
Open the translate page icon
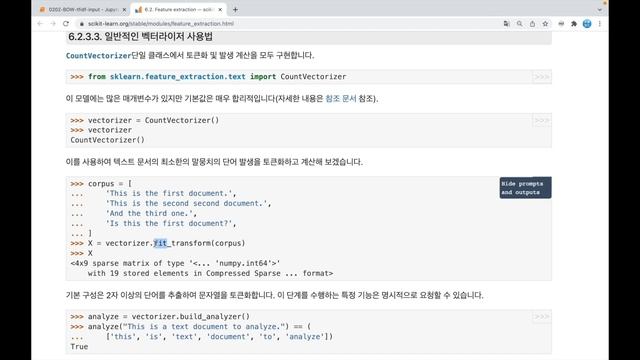(x=507, y=24)
